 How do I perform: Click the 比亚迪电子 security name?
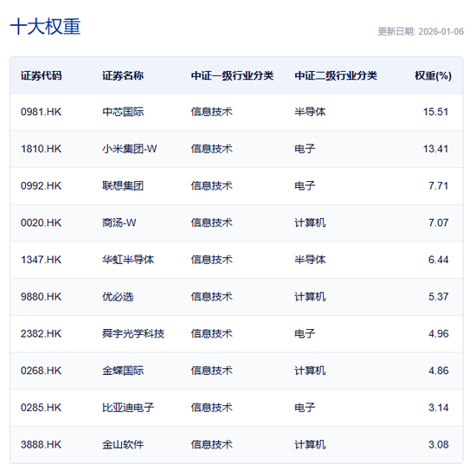[128, 408]
